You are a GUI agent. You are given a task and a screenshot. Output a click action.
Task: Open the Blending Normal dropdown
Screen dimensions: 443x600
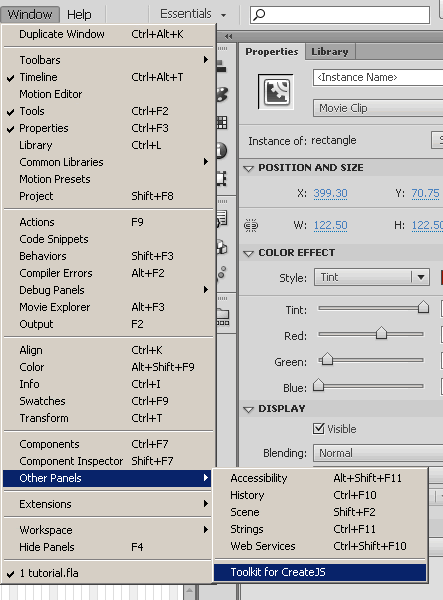pyautogui.click(x=378, y=453)
